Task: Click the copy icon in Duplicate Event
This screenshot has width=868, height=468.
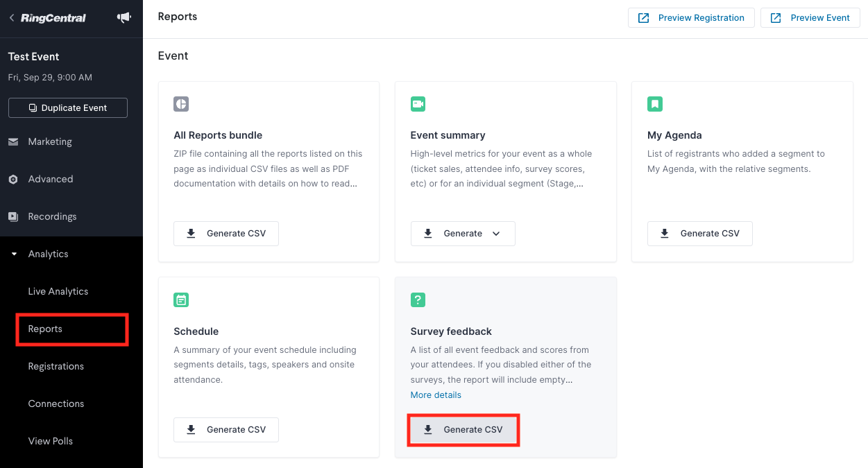Action: tap(33, 108)
